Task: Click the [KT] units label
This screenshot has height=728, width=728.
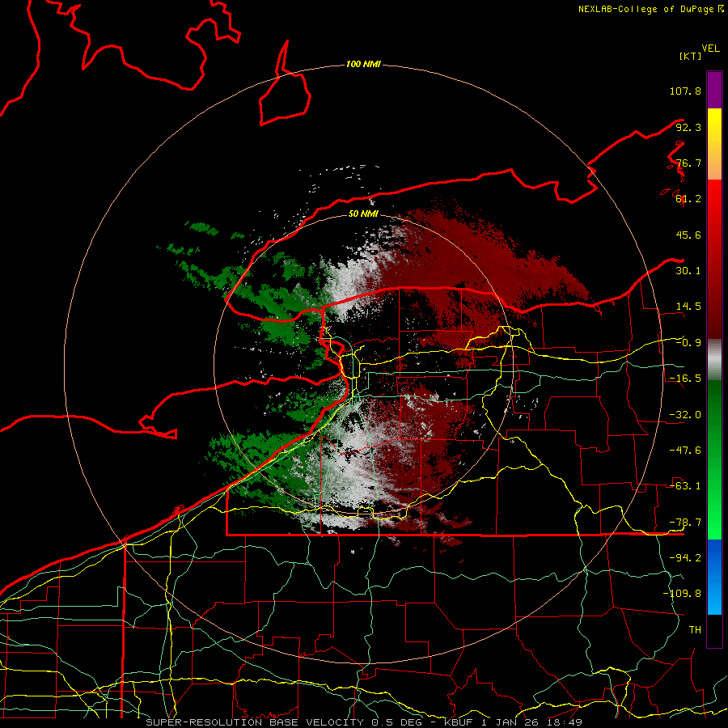Action: [690, 56]
